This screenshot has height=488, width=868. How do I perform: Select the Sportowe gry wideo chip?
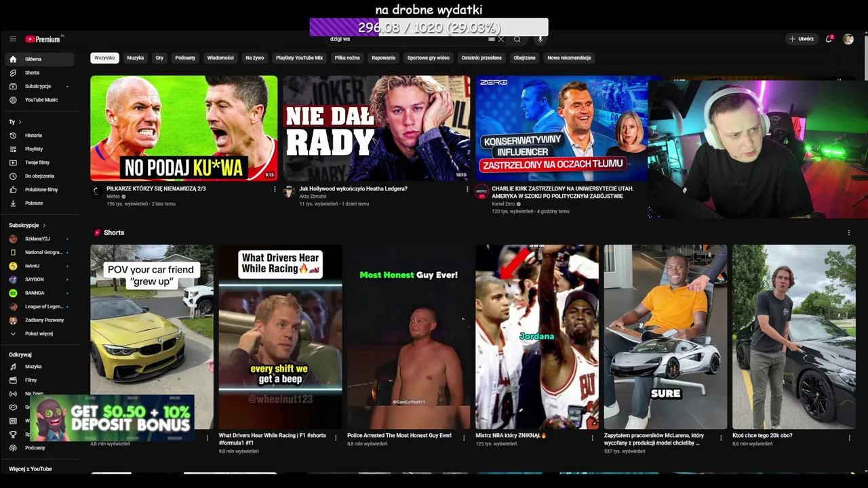[428, 58]
